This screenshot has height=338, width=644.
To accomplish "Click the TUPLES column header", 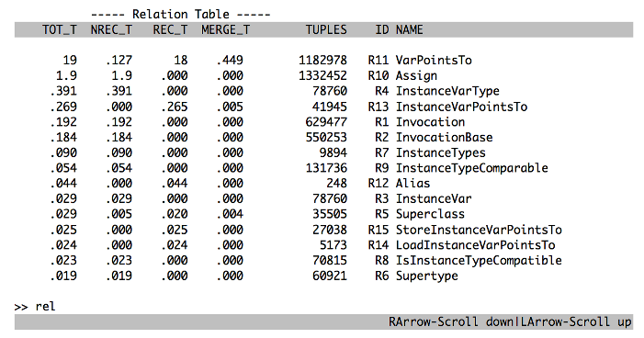I will click(x=326, y=30).
